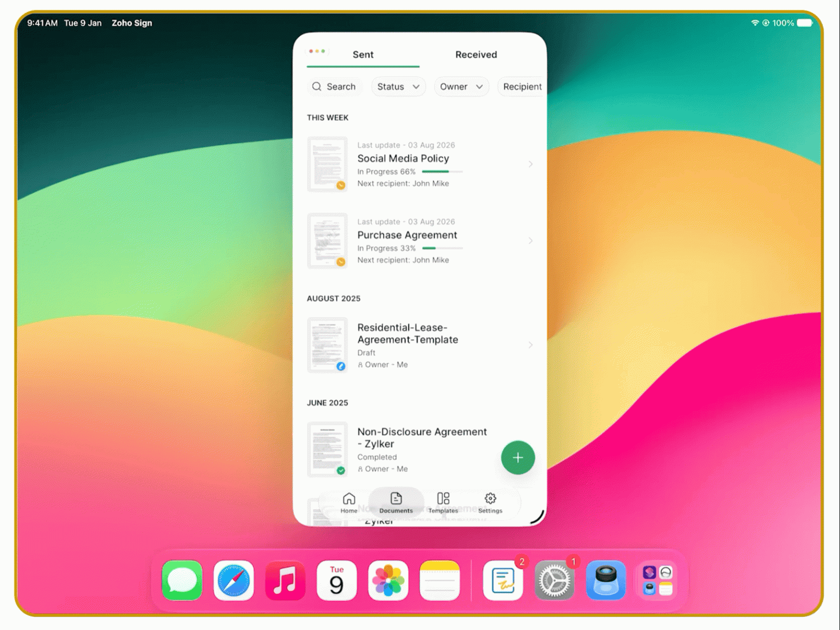The width and height of the screenshot is (840, 630).
Task: Switch to the Received tab
Action: [476, 55]
